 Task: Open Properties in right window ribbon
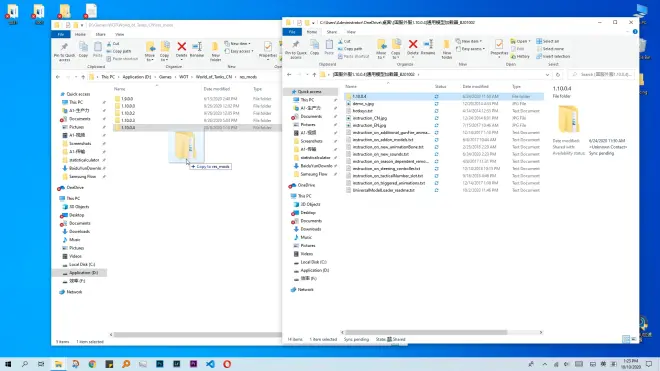tap(499, 47)
